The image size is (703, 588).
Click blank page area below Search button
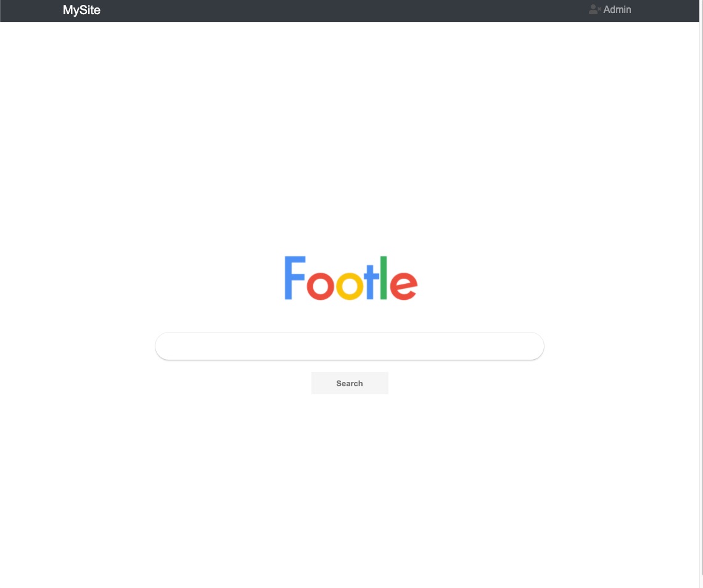350,484
